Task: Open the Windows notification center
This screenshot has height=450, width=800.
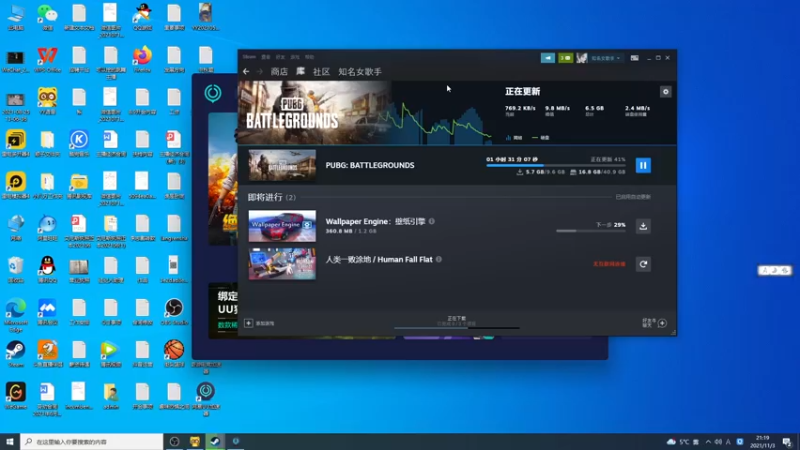Action: 787,442
